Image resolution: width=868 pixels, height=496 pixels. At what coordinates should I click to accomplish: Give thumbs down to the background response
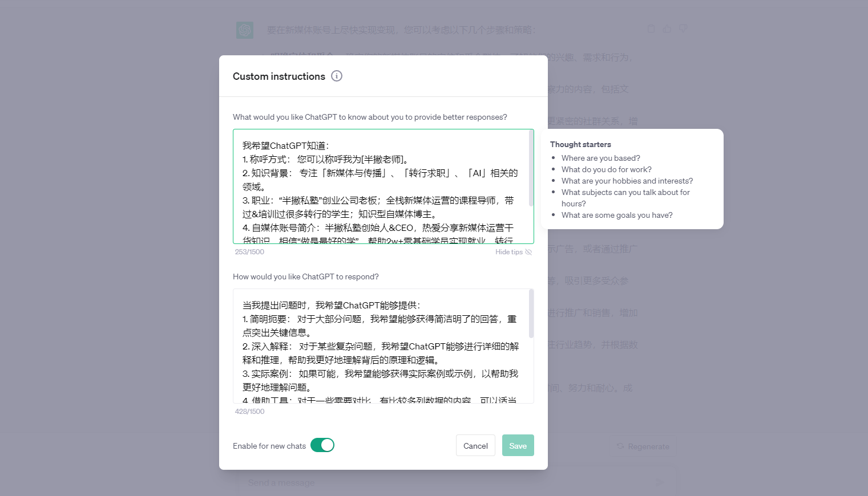(x=683, y=29)
